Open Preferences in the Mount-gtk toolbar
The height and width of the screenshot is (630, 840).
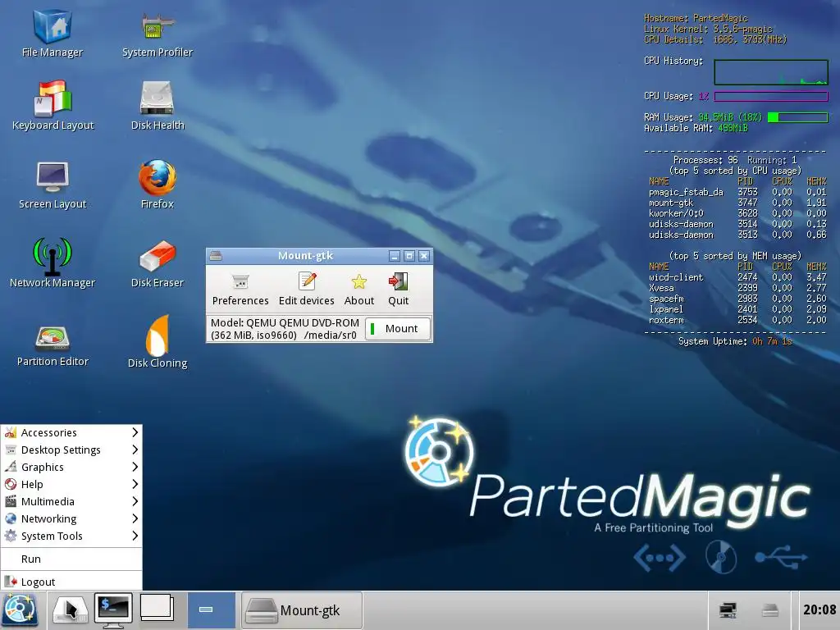[240, 290]
